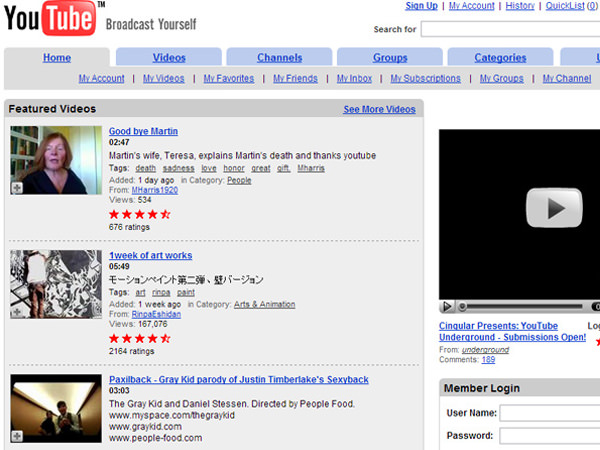Visit uploader RinpaEshidan
Viewport: 600px width, 450px height.
click(156, 314)
